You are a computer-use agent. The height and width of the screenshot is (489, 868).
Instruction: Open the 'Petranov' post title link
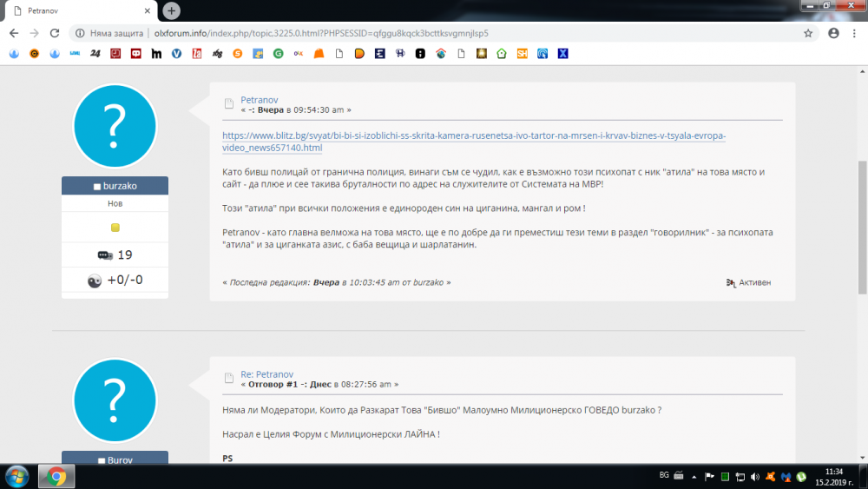[259, 100]
